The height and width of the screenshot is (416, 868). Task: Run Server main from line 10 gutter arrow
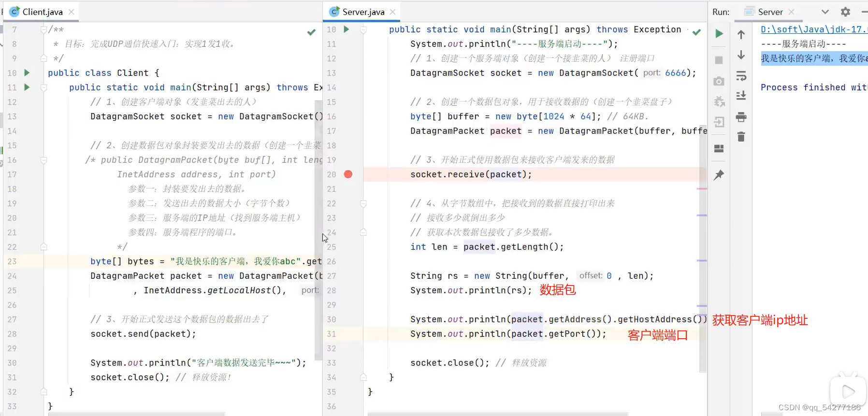(347, 29)
